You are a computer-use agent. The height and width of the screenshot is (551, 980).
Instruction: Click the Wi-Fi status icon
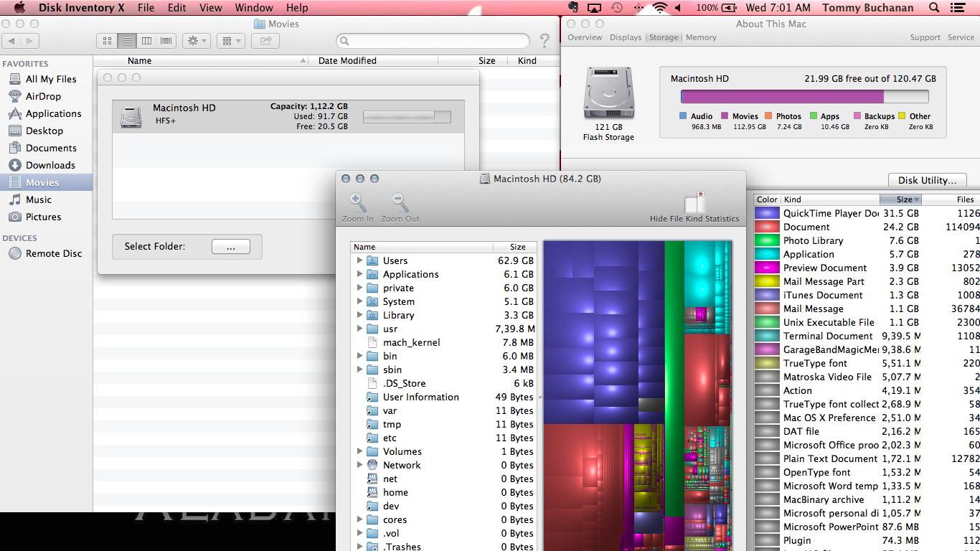(x=659, y=8)
